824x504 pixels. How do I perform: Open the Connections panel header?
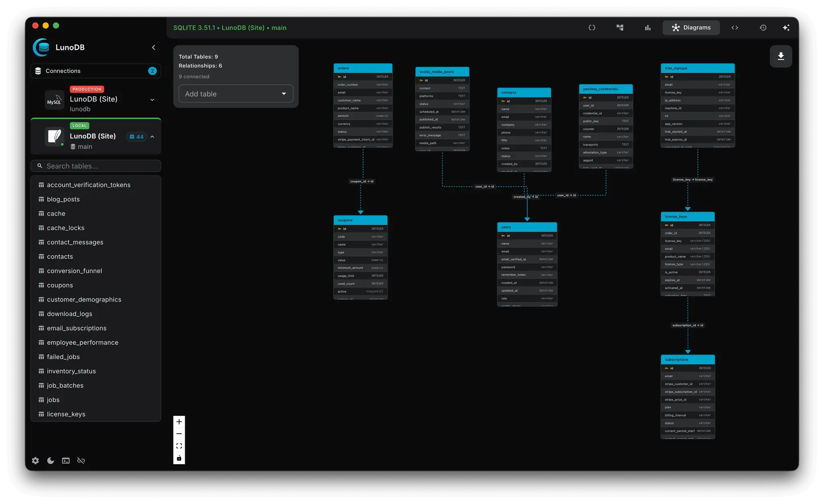point(96,71)
